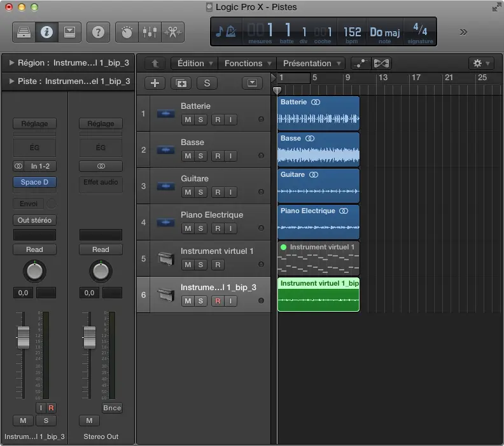Show Smart Controls knob icon
The image size is (504, 446).
127,32
